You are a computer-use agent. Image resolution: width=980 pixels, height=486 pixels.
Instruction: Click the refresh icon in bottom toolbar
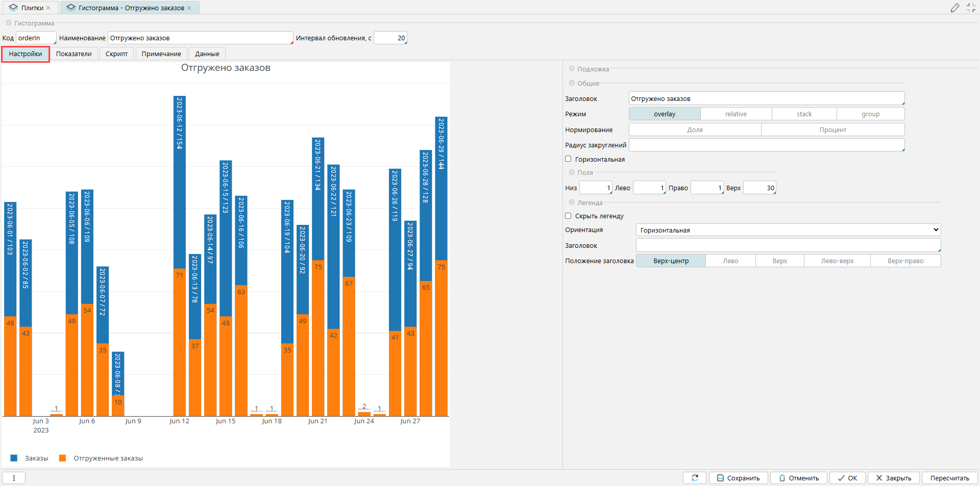(x=695, y=478)
